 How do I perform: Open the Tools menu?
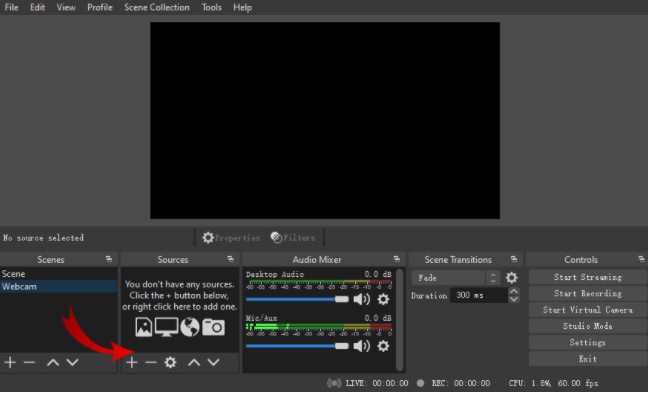pos(212,7)
